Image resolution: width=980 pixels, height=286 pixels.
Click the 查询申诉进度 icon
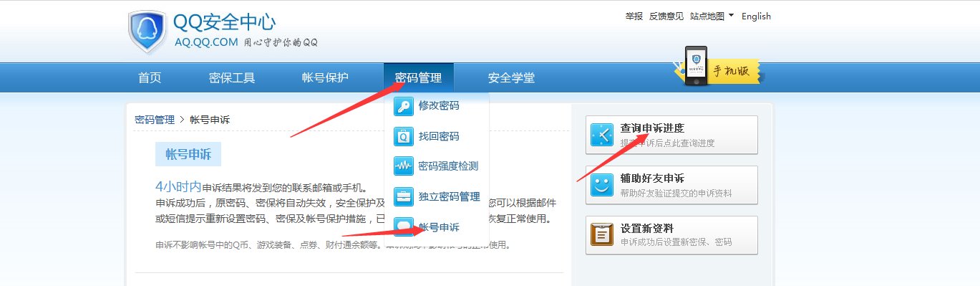pyautogui.click(x=602, y=135)
